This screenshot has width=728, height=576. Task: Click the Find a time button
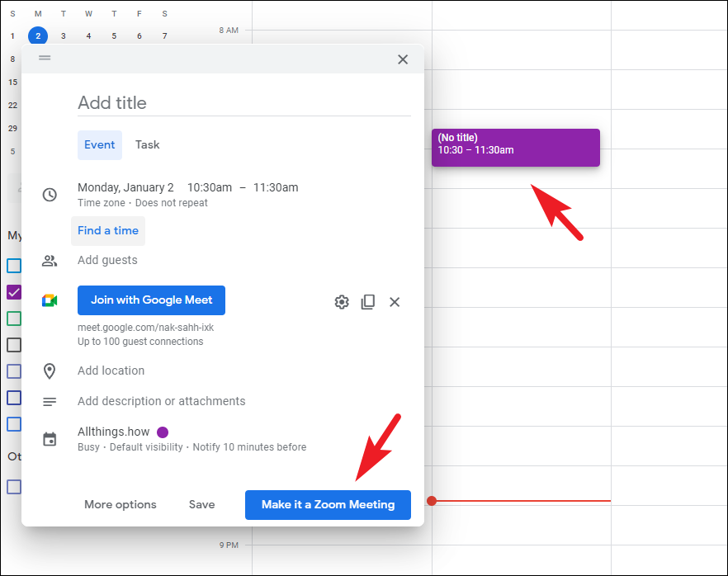pyautogui.click(x=107, y=231)
